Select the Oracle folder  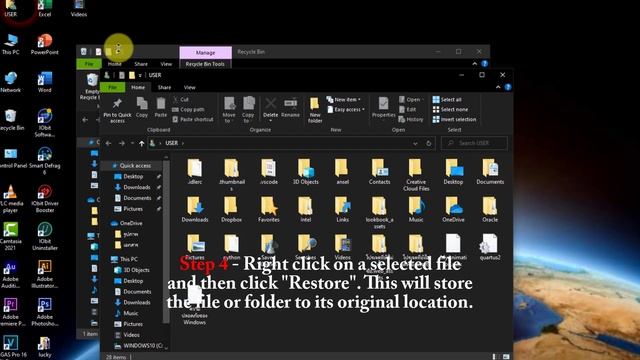(490, 209)
